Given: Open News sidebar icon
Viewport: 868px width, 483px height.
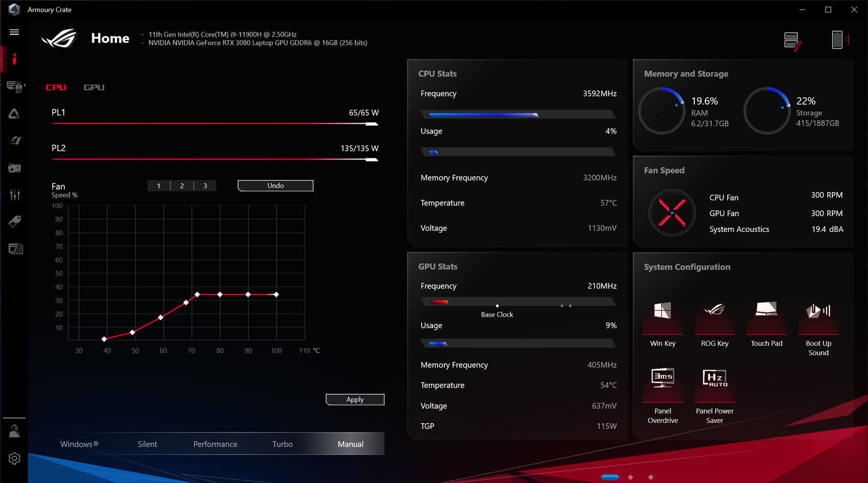Looking at the screenshot, I should pos(15,248).
